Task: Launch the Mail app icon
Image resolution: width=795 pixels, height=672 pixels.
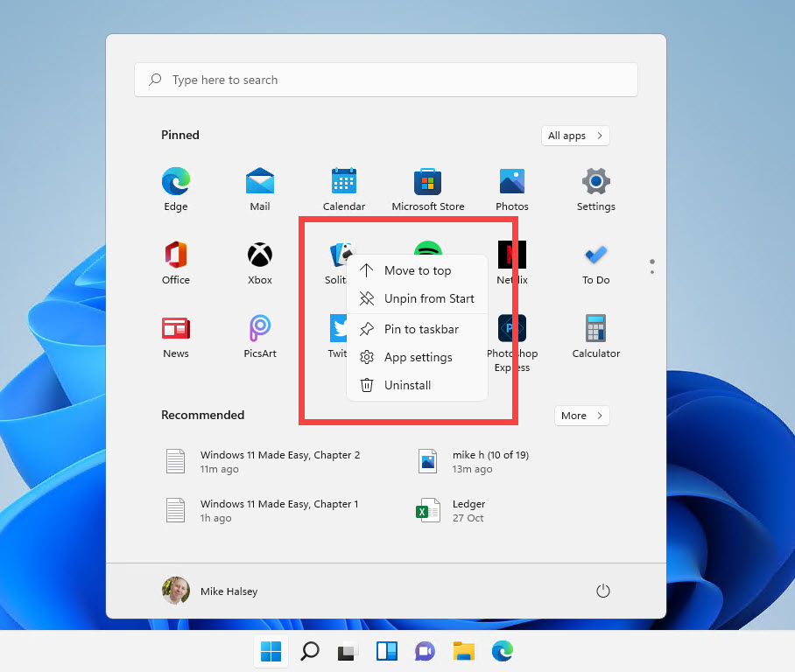Action: coord(259,182)
